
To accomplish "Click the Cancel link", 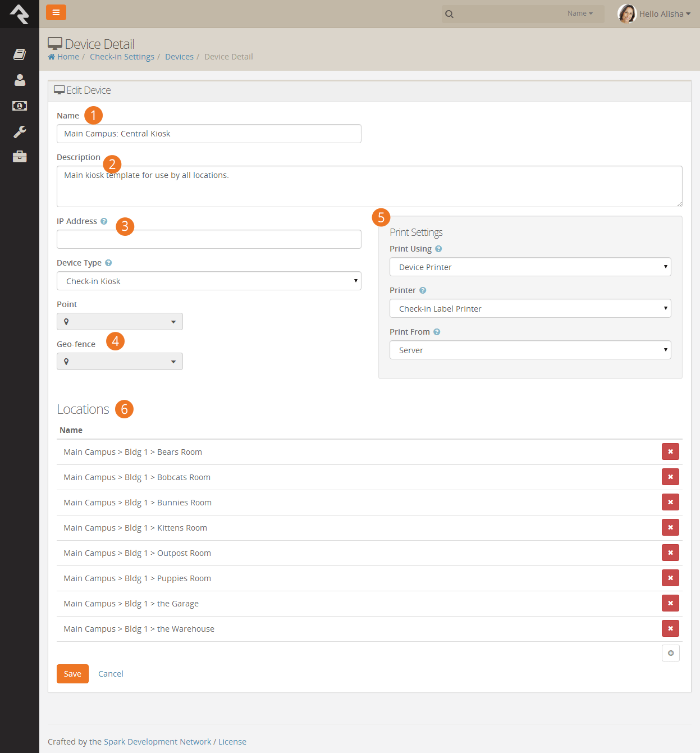I will click(111, 674).
